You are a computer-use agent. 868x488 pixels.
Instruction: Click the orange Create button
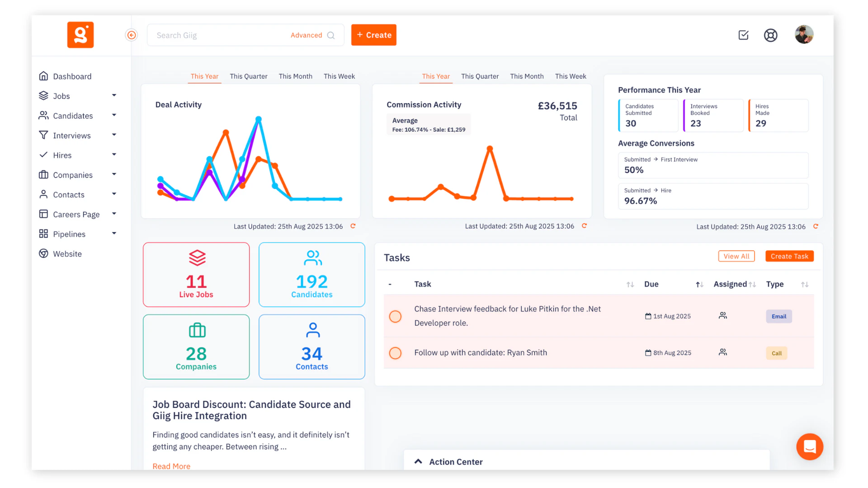click(x=373, y=35)
